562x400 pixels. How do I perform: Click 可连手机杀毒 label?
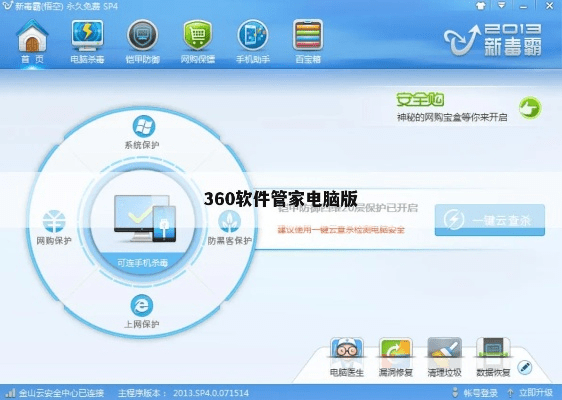[x=142, y=263]
